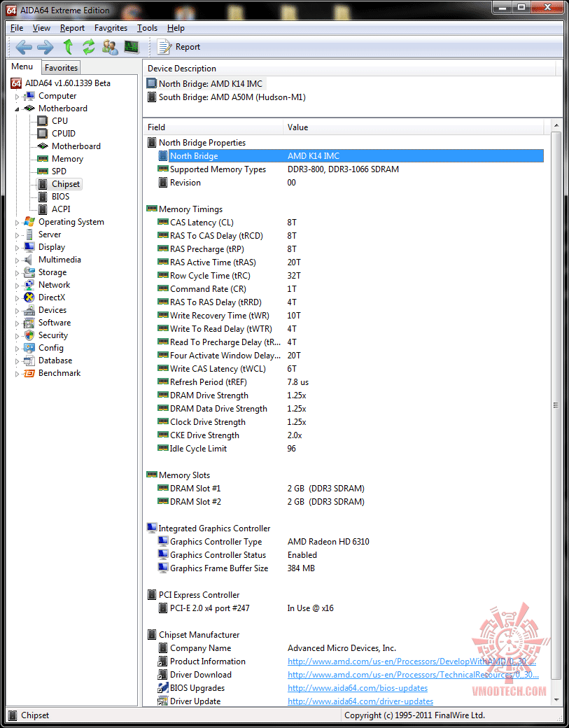
Task: Open the Help menu
Action: pyautogui.click(x=176, y=28)
